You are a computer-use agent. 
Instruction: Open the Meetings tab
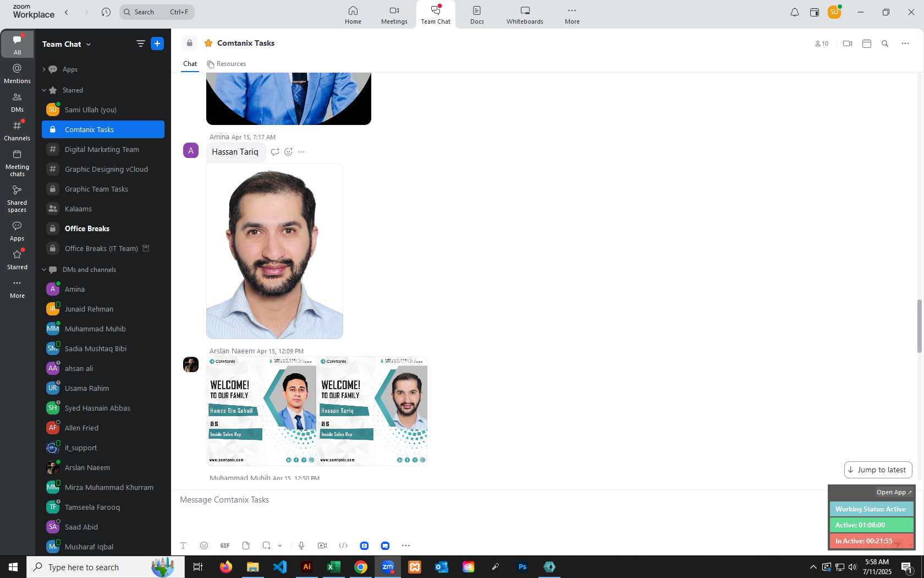[394, 15]
